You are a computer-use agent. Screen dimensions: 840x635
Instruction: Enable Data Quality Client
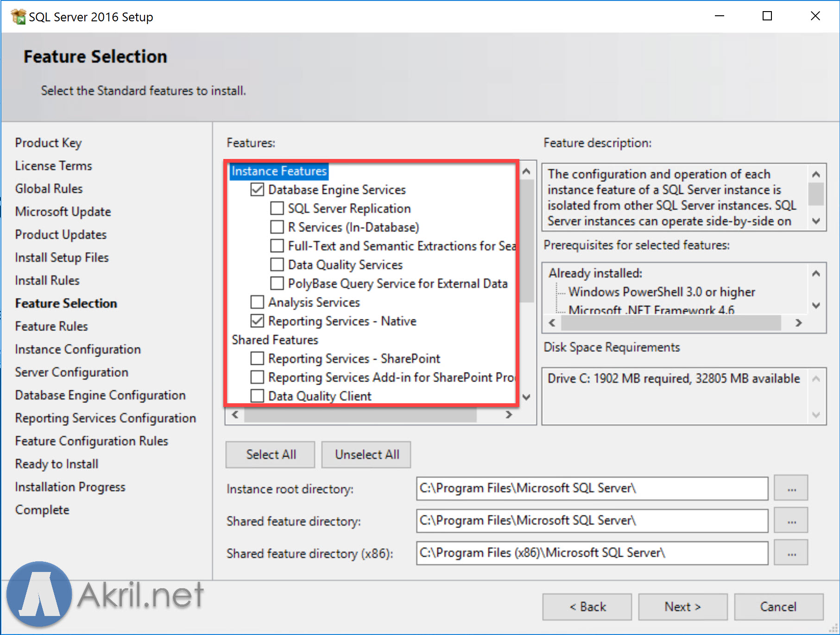(257, 396)
